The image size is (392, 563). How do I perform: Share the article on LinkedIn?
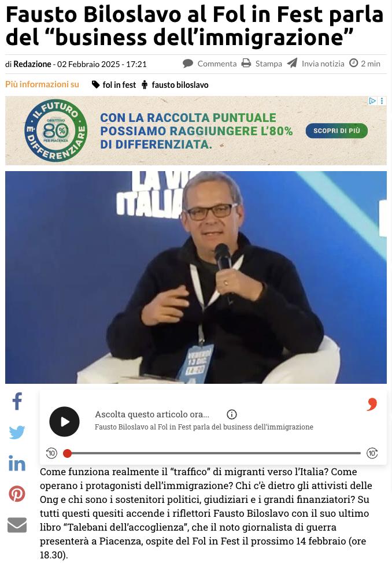click(17, 463)
